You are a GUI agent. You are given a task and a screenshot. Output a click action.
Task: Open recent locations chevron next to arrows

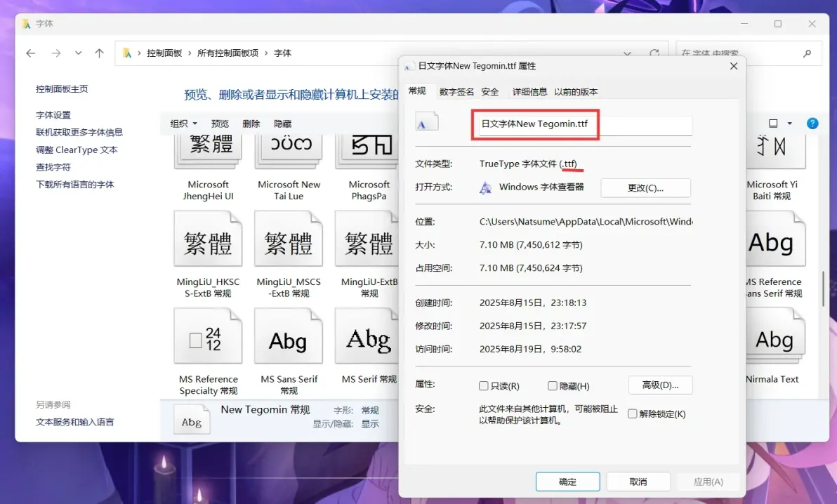point(79,53)
